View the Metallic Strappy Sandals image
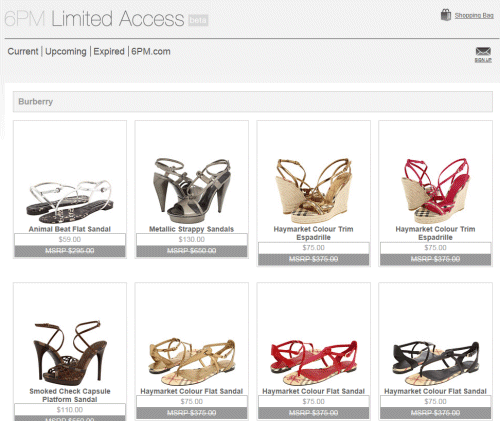This screenshot has height=421, width=500. pos(192,190)
